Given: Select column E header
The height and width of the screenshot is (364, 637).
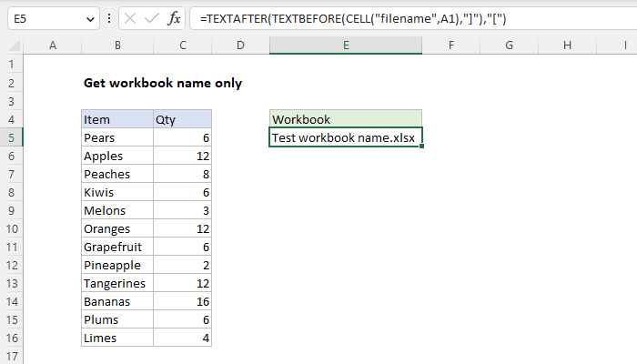Looking at the screenshot, I should coord(346,45).
